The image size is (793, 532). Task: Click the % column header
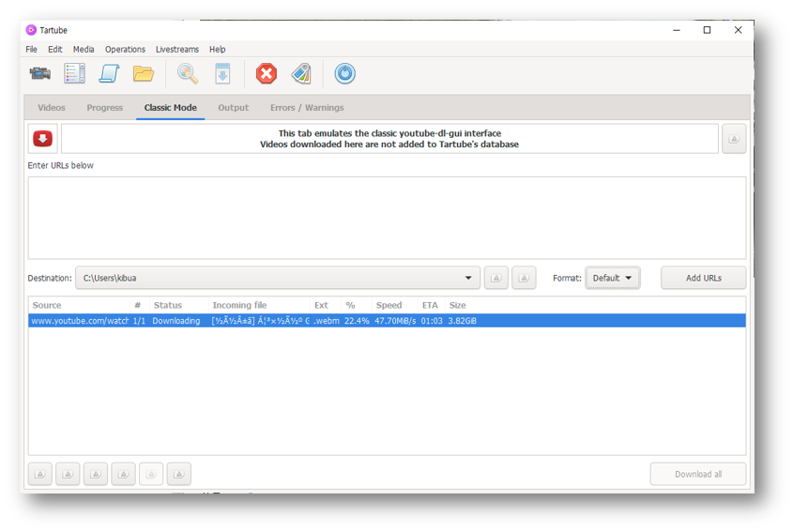(x=357, y=306)
